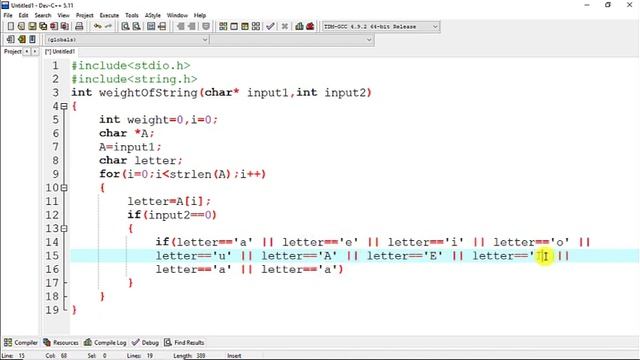
Task: Open the AStyle menu
Action: [x=153, y=16]
